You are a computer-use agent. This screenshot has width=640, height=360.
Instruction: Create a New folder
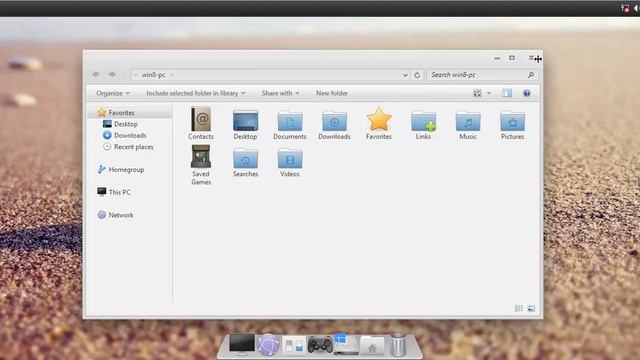pos(332,93)
